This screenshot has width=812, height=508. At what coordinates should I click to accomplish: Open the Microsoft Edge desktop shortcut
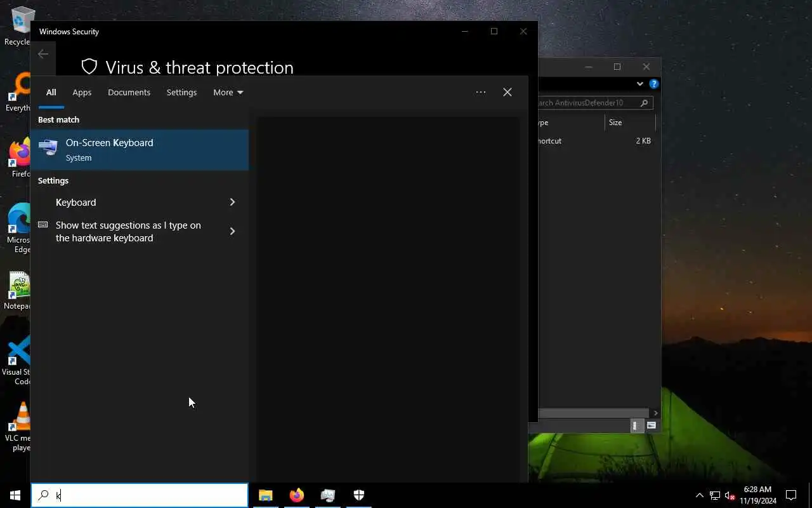(19, 229)
